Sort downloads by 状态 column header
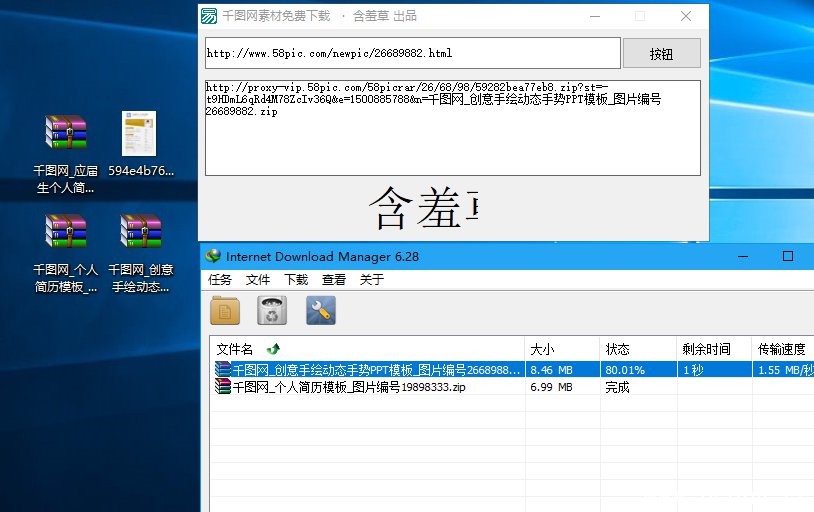Viewport: 814px width, 512px height. point(638,349)
